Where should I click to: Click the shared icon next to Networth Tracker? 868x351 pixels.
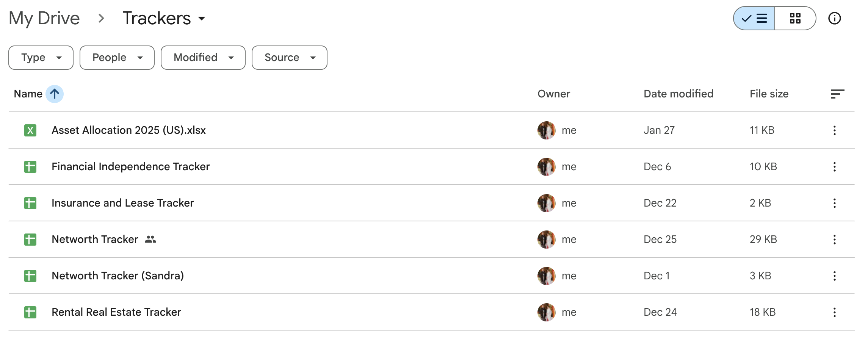coord(150,239)
